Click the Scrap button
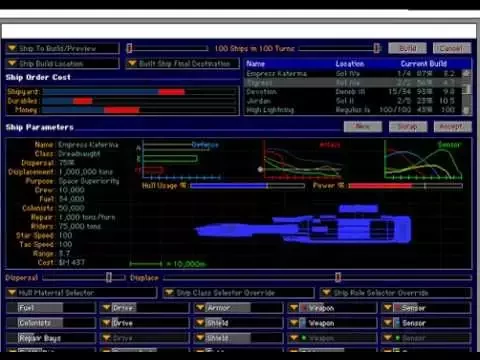This screenshot has height=360, width=480. [x=408, y=127]
